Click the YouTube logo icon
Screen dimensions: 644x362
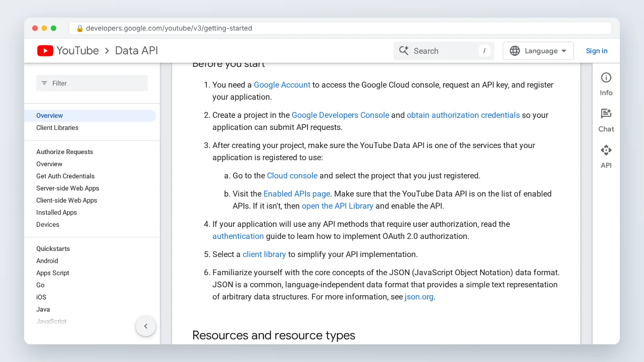(45, 51)
